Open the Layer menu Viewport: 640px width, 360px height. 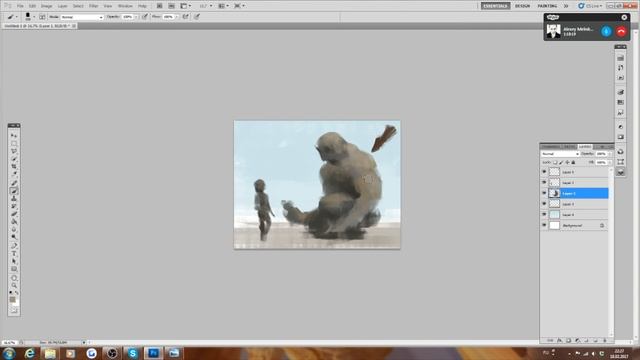(x=62, y=6)
